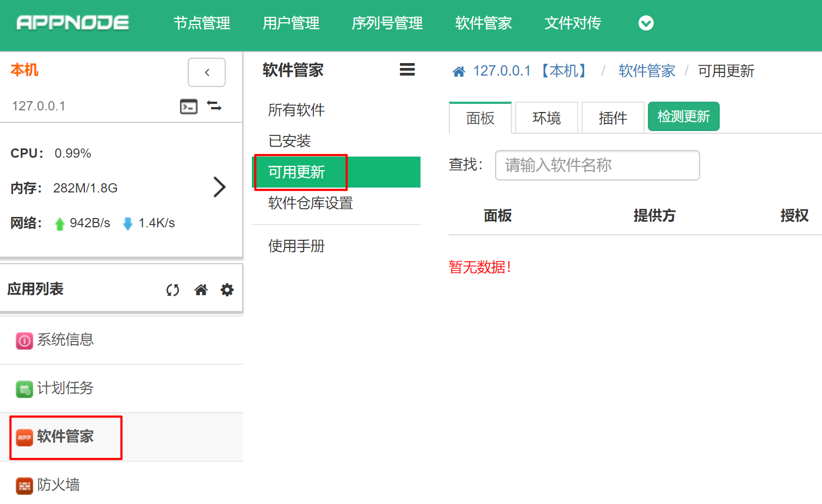Open 软件管家 breadcrumb link
This screenshot has width=822, height=504.
click(x=646, y=71)
